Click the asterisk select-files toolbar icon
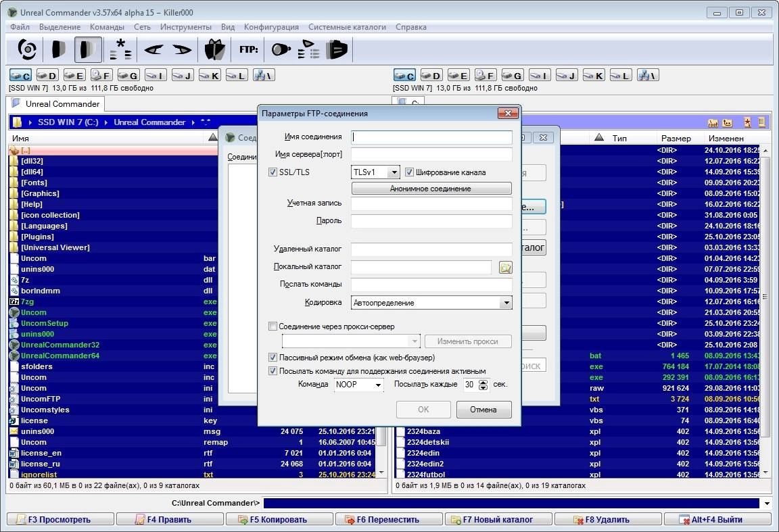Viewport: 779px width, 532px height. pyautogui.click(x=120, y=49)
